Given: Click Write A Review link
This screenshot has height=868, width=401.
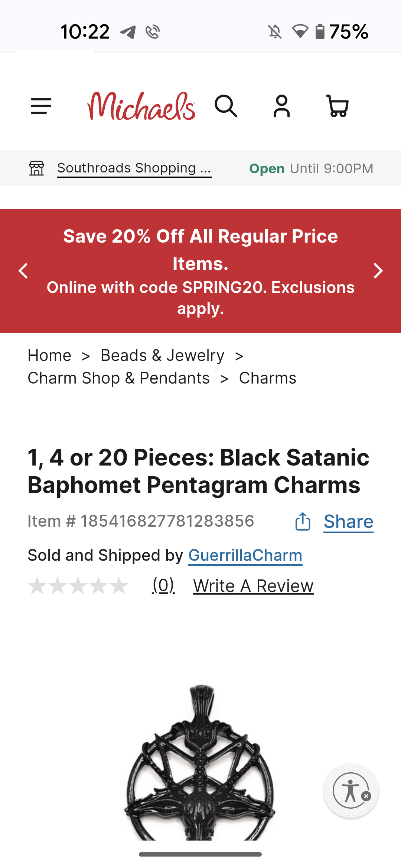Looking at the screenshot, I should coord(253,586).
